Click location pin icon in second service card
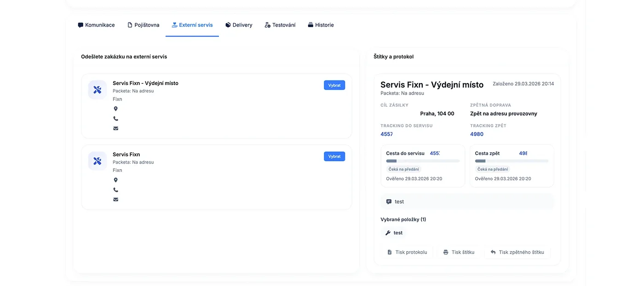 tap(115, 180)
